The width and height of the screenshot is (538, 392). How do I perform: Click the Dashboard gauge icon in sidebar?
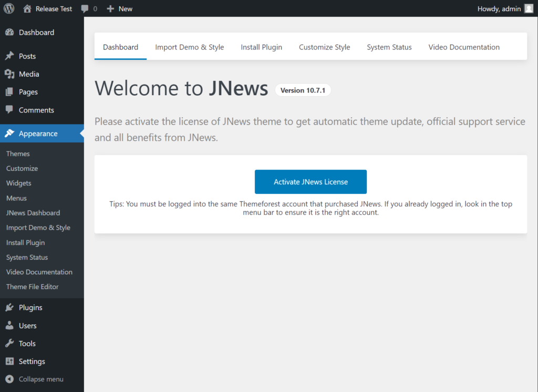(9, 32)
